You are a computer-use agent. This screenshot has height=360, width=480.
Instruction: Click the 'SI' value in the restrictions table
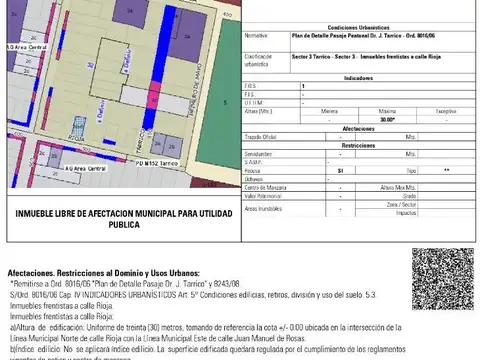340,171
